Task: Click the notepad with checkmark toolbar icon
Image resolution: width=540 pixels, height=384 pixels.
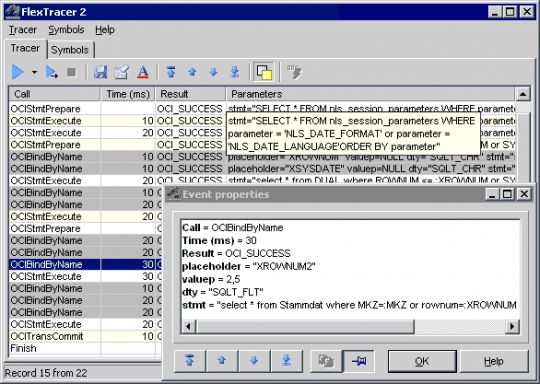Action: [x=121, y=72]
